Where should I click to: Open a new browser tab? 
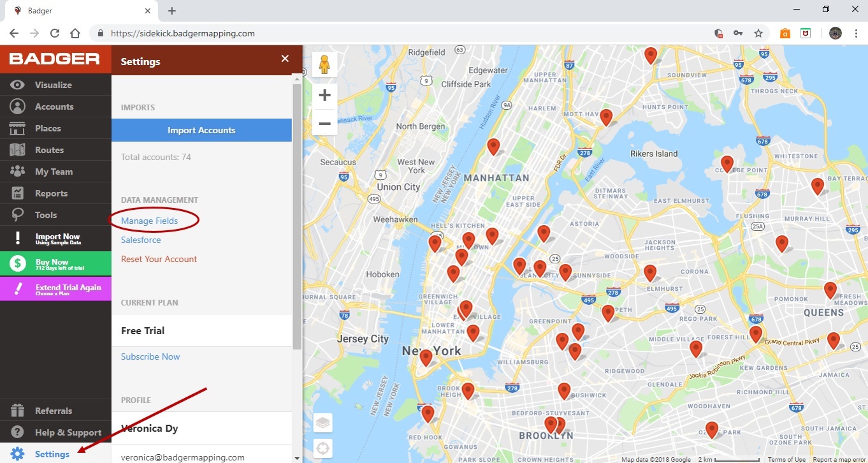tap(171, 11)
